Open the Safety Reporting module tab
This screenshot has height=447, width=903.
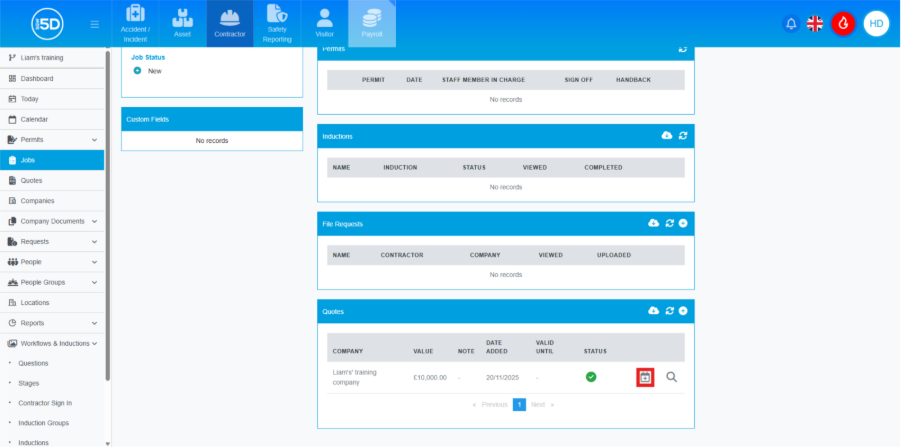coord(277,24)
